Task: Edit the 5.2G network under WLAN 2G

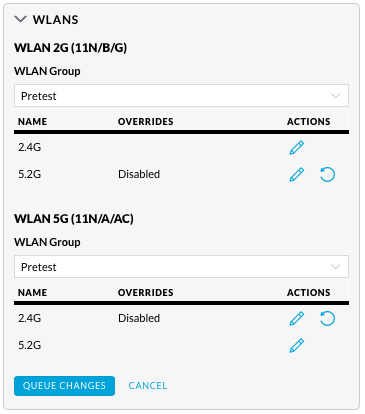Action: coord(296,174)
